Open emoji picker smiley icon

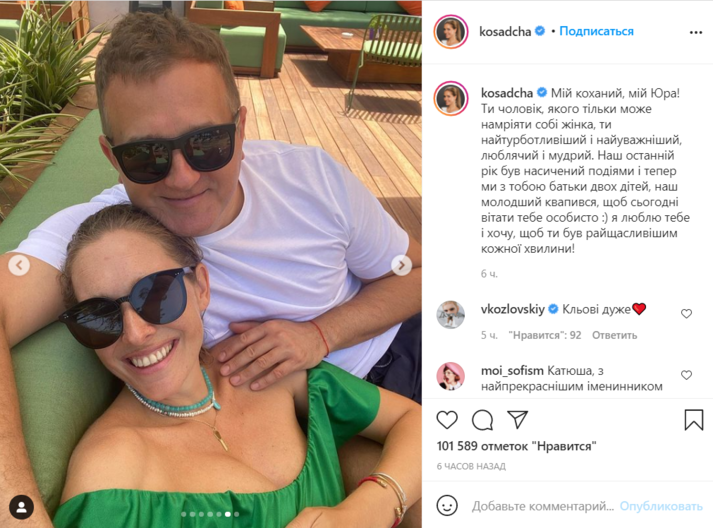(447, 505)
